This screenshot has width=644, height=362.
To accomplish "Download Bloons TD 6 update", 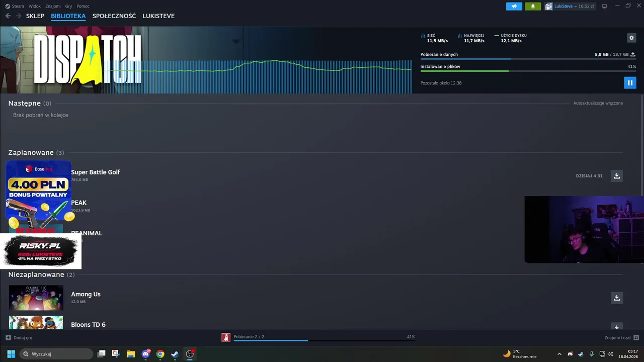I will pos(616,326).
